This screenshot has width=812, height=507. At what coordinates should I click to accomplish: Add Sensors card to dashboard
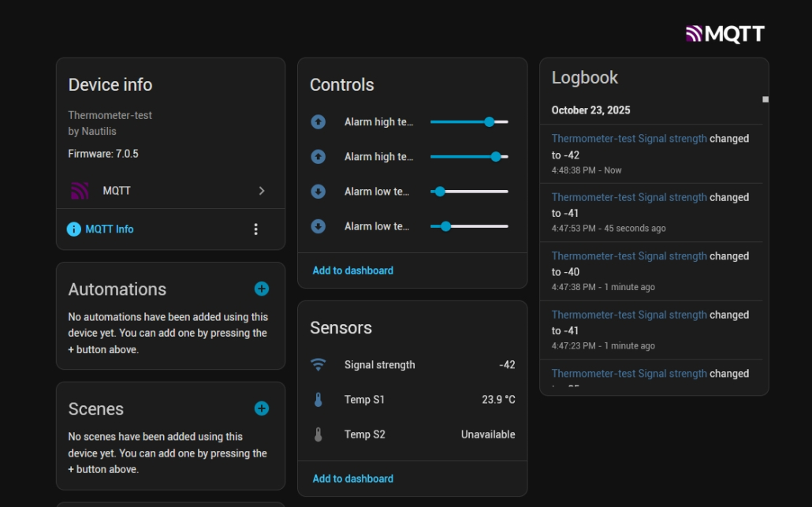point(352,479)
